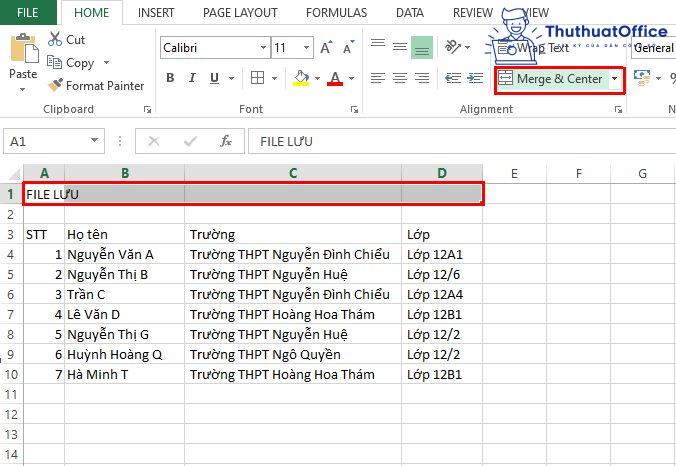Select cell containing Lớp 12A4
This screenshot has width=676, height=466.
[442, 294]
